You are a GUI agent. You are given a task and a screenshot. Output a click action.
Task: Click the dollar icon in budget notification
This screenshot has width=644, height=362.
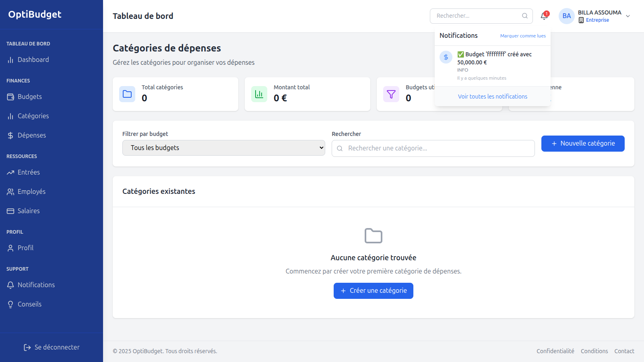(x=446, y=57)
